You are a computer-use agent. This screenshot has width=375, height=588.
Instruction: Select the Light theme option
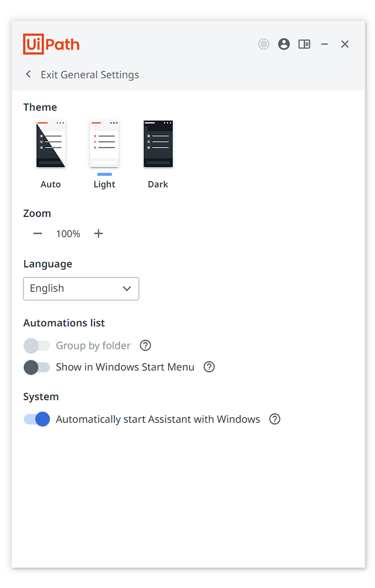104,143
